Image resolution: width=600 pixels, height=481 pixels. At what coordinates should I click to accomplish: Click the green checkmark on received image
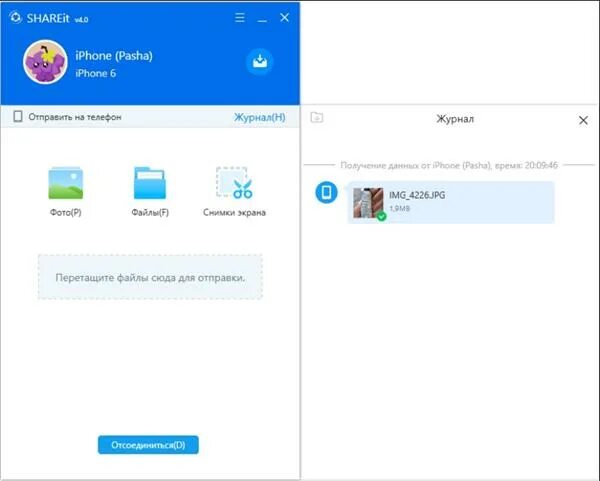pyautogui.click(x=382, y=217)
